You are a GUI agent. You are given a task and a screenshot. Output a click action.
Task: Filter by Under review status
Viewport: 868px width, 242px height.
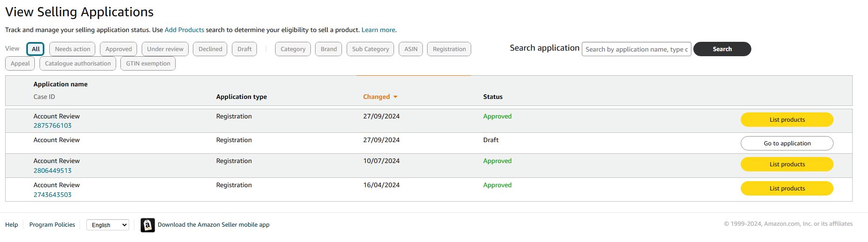point(165,49)
